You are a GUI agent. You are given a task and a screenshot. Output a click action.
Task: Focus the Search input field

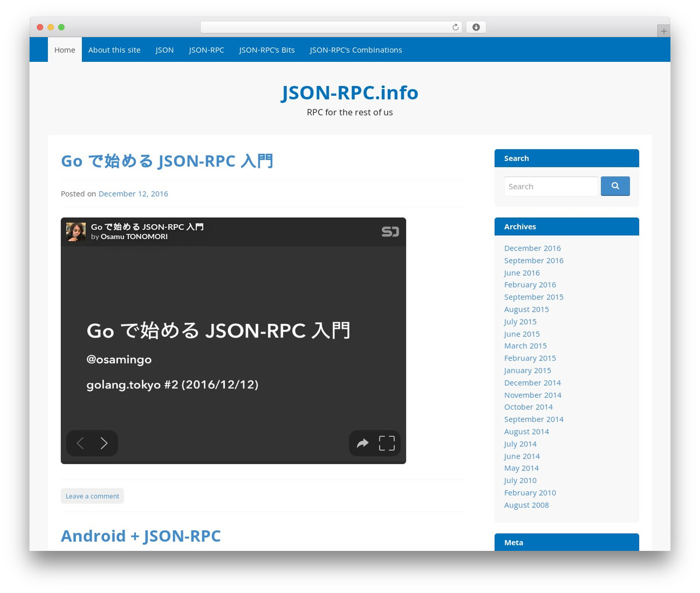point(551,186)
